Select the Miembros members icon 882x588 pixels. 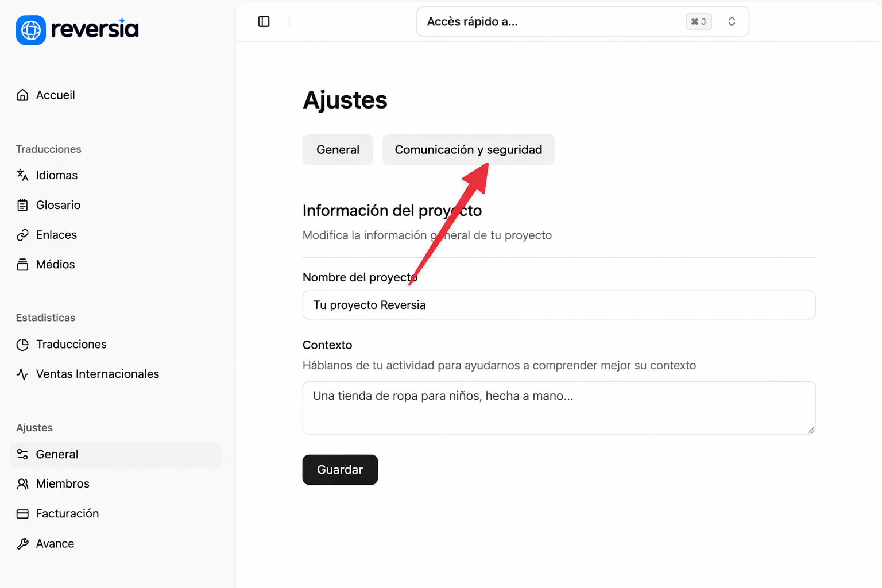(x=22, y=483)
